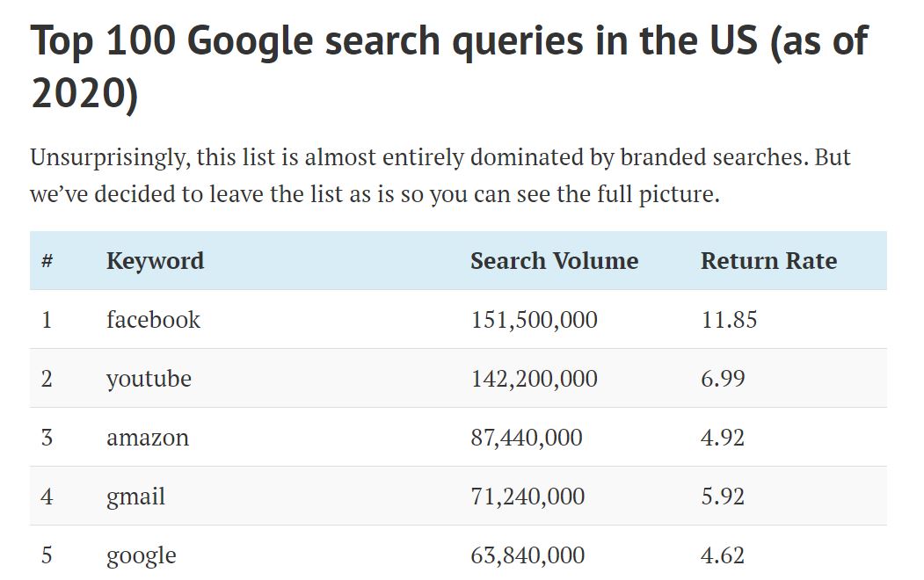This screenshot has width=924, height=580.
Task: Select the facebook keyword cell
Action: point(153,320)
